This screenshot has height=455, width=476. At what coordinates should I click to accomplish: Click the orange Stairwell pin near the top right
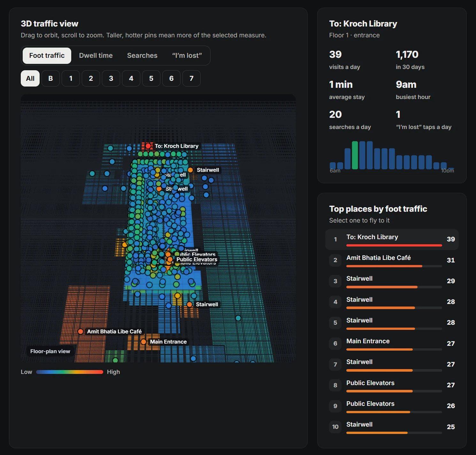(190, 170)
